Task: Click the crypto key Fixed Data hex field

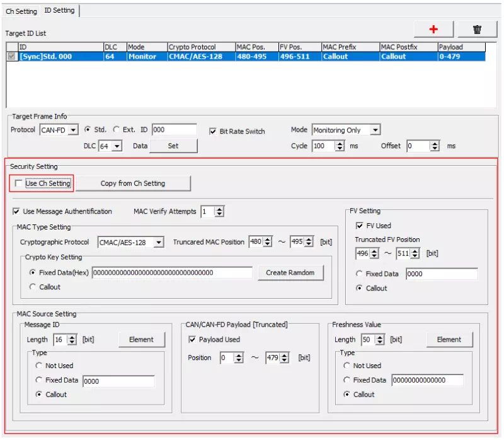Action: click(x=171, y=273)
